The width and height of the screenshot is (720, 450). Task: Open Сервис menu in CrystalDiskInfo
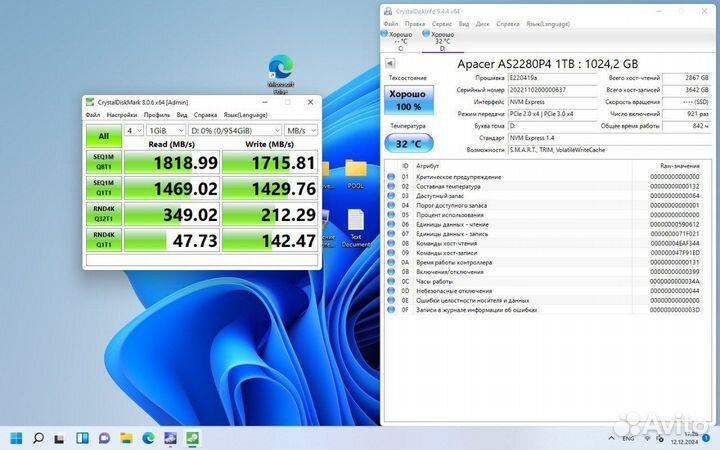tap(442, 23)
